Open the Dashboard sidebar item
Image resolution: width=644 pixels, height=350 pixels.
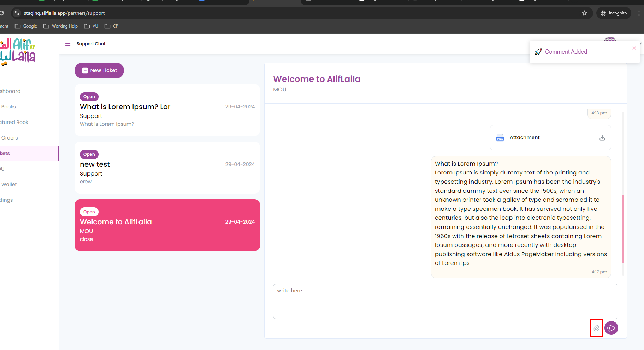(10, 91)
